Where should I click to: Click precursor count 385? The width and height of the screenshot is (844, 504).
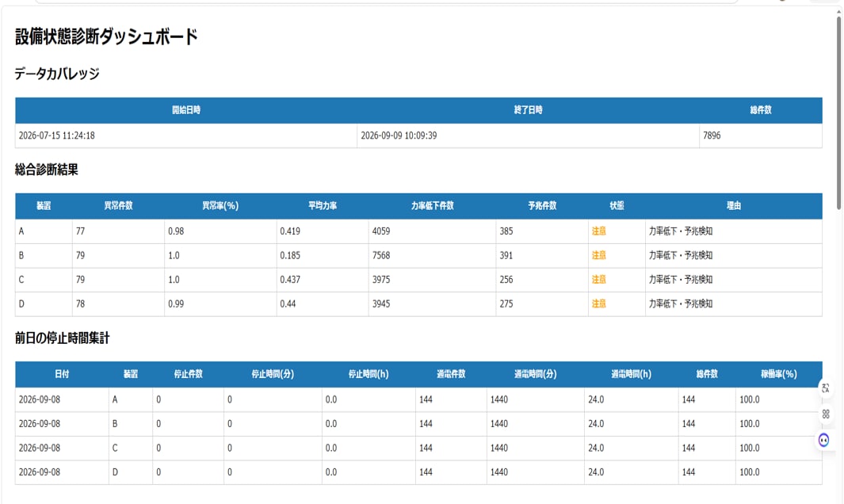(506, 231)
